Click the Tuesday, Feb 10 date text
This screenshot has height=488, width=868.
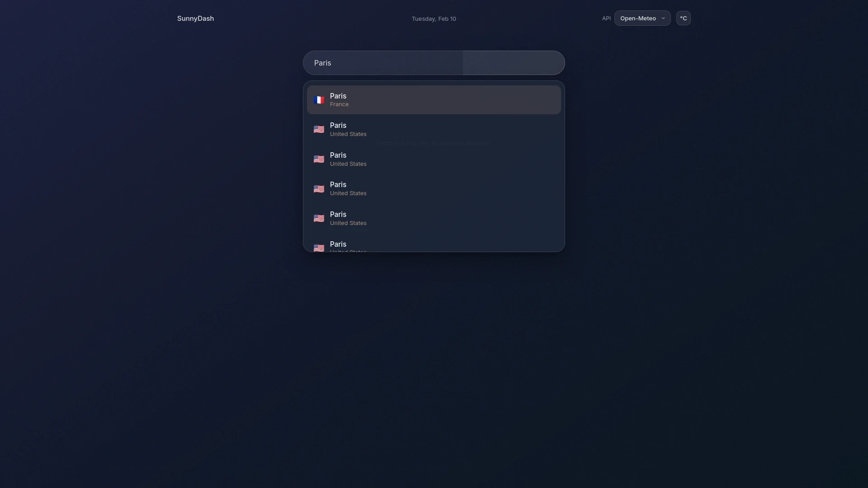(x=434, y=19)
